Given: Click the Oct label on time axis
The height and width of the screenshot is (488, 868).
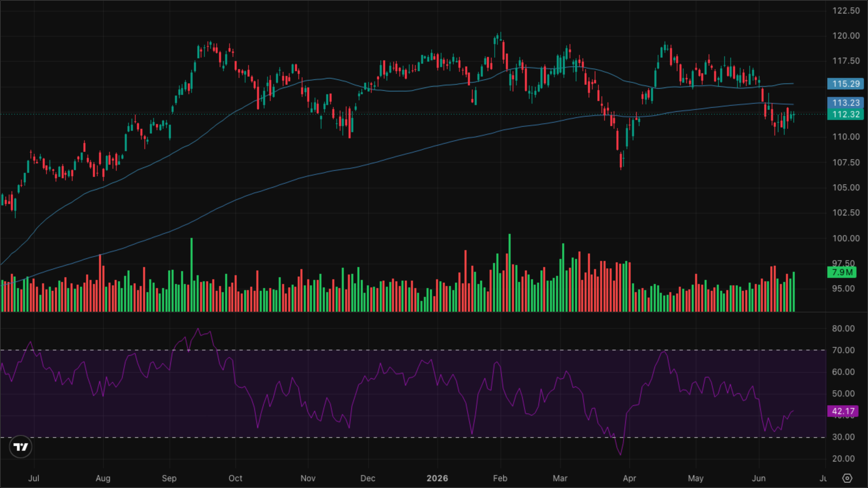Looking at the screenshot, I should tap(235, 478).
